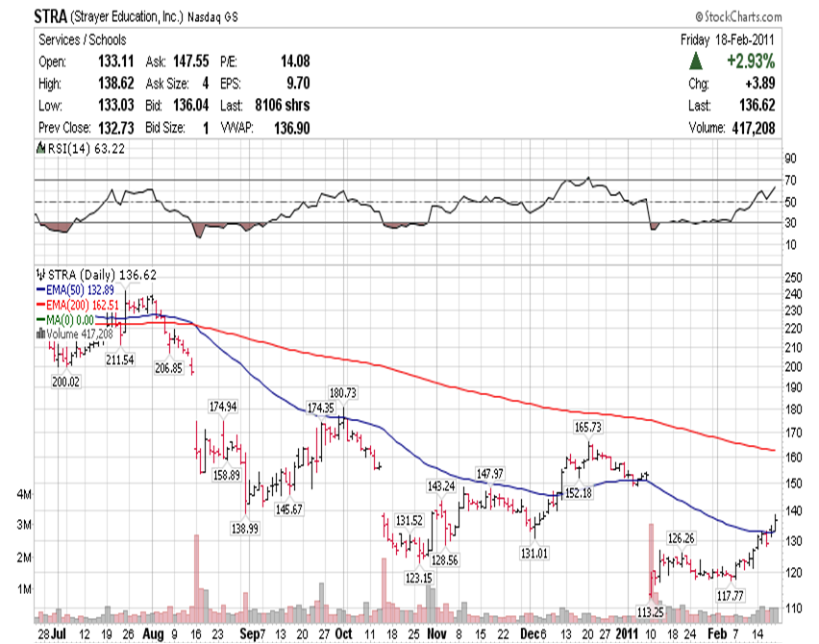This screenshot has height=644, width=819.
Task: Click the Oct month label on axis
Action: point(344,634)
